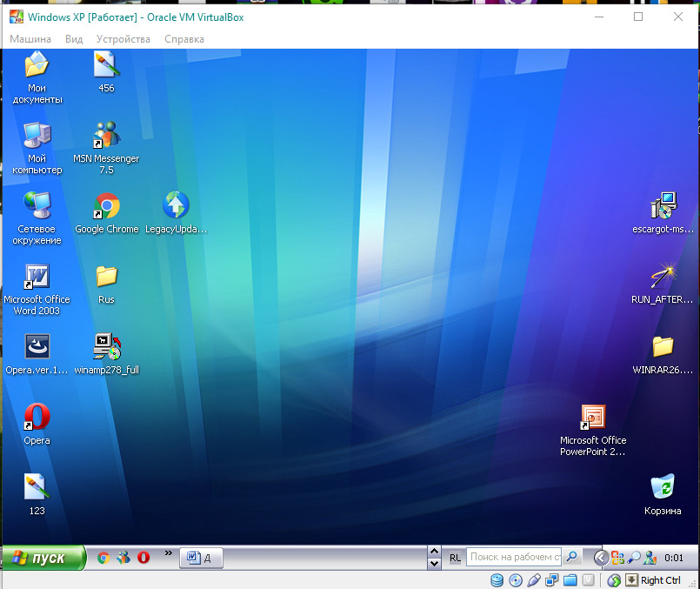Click the security center tray icon
The height and width of the screenshot is (589, 700).
tap(618, 558)
